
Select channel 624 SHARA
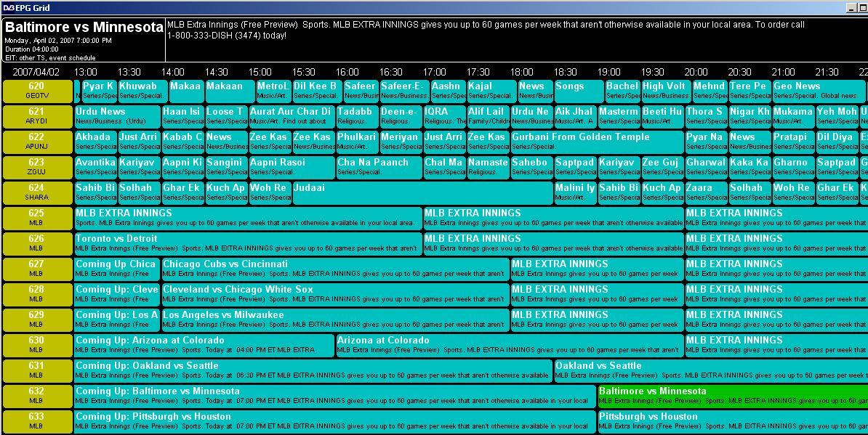[36, 193]
